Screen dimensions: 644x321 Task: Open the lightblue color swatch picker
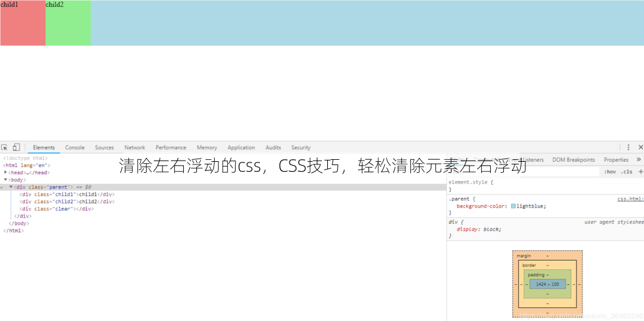513,206
